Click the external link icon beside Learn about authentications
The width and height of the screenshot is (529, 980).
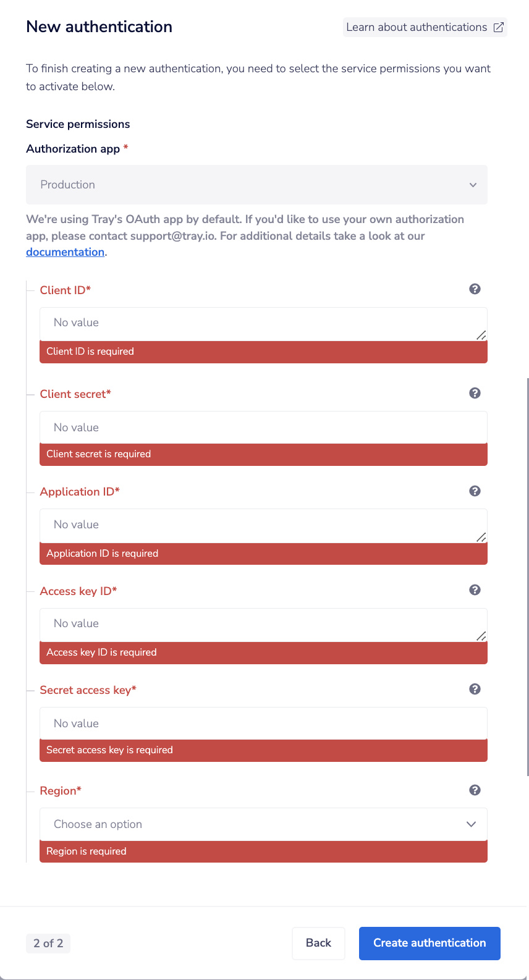pyautogui.click(x=498, y=27)
